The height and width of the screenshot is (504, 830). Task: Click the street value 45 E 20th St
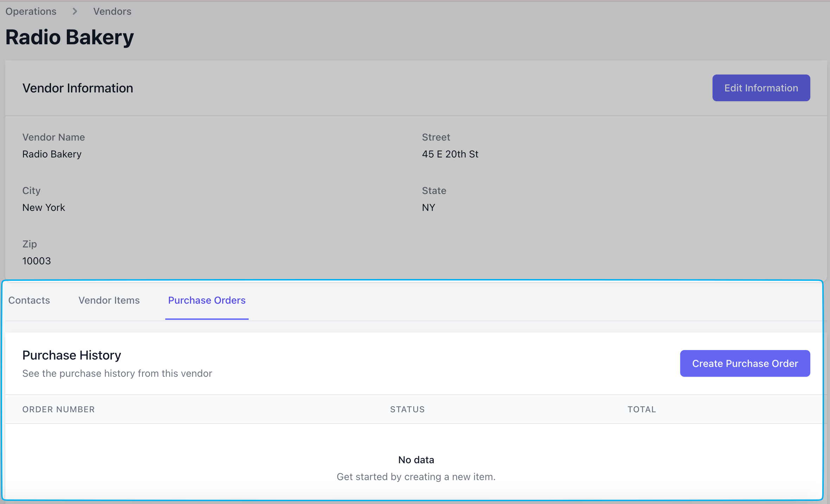(450, 154)
